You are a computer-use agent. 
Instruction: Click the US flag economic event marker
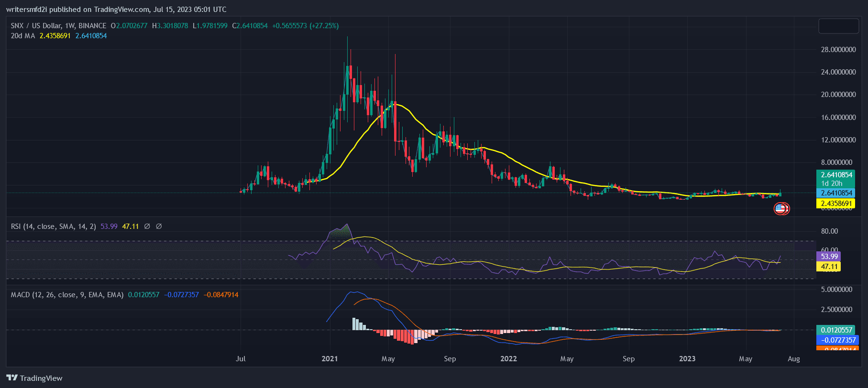(780, 208)
